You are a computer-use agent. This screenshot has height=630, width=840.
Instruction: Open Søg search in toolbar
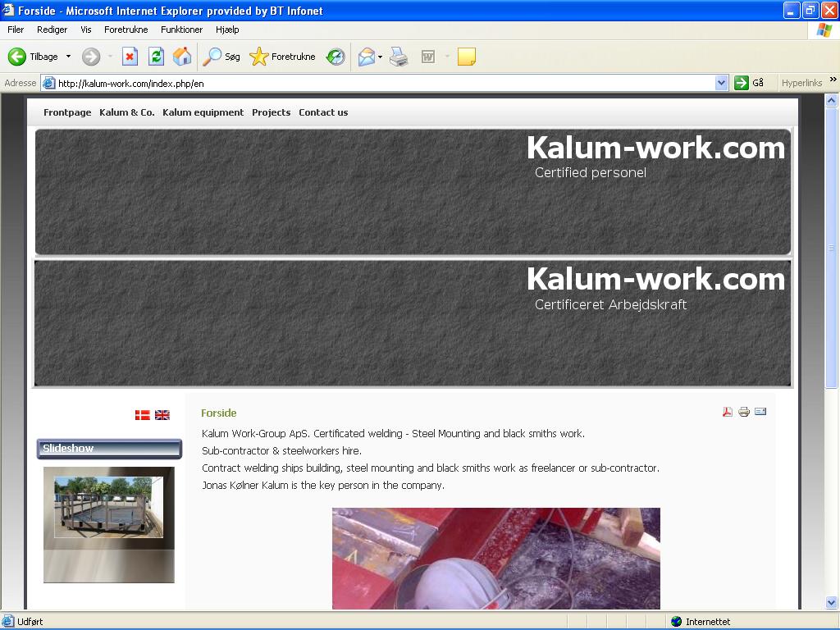[221, 57]
